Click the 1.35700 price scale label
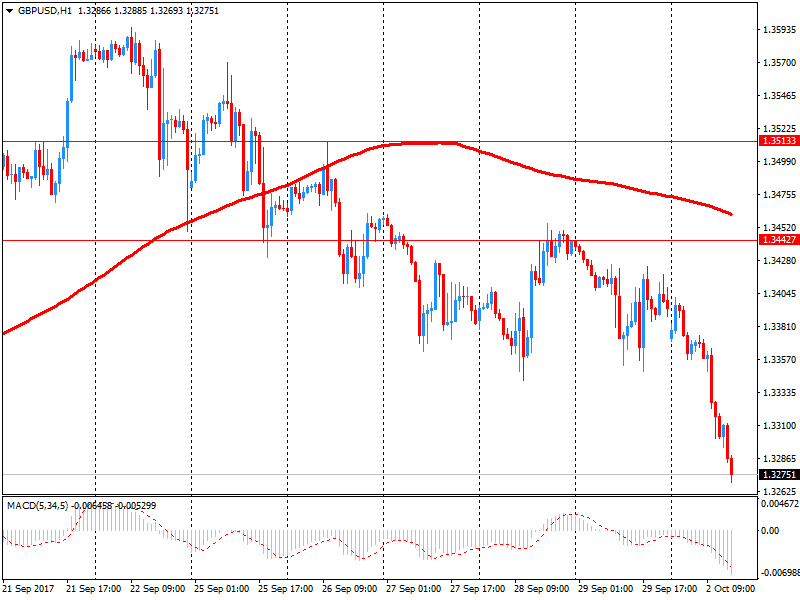Viewport: 800px width, 600px height. point(779,63)
